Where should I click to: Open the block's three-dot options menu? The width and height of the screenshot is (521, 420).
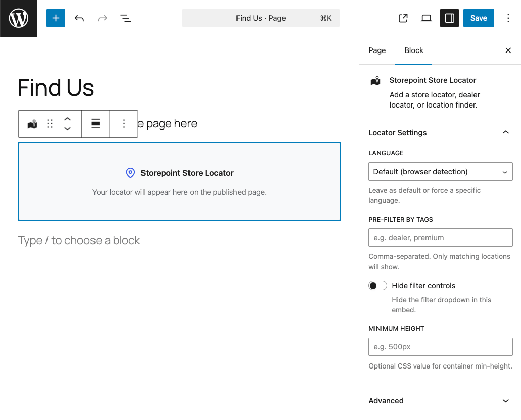[124, 124]
